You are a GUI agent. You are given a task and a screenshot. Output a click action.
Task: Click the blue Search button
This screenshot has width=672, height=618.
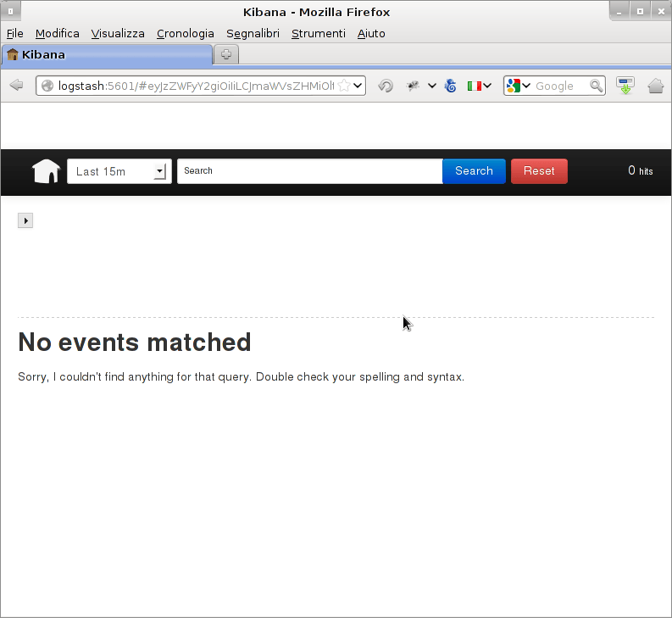coord(474,171)
